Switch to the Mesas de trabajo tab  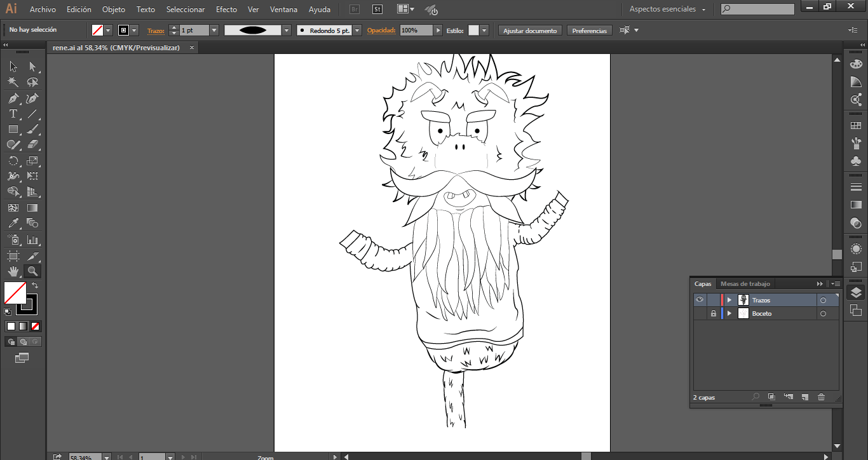point(745,284)
